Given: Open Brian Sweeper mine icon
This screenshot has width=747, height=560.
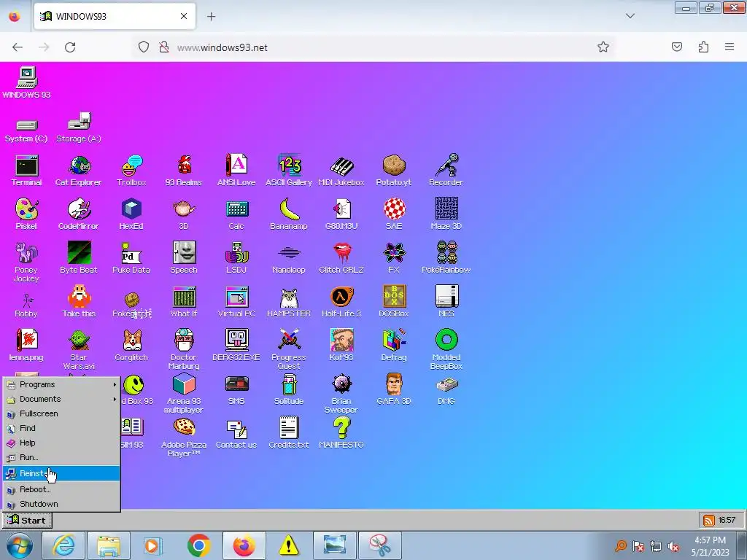Looking at the screenshot, I should 341,393.
